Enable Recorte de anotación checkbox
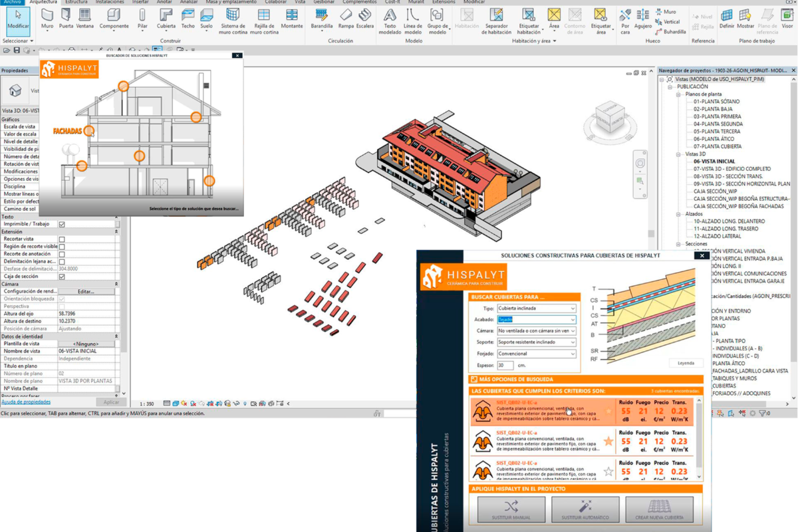 coord(62,254)
